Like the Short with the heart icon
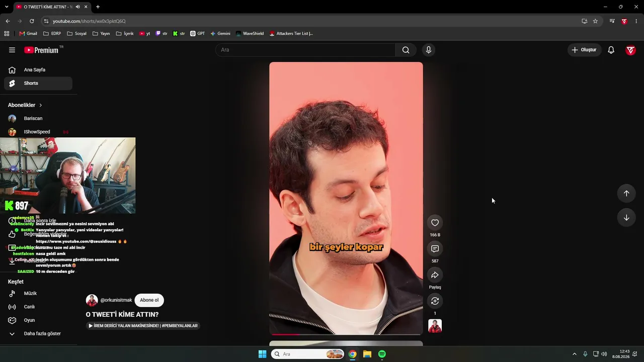 click(x=435, y=223)
